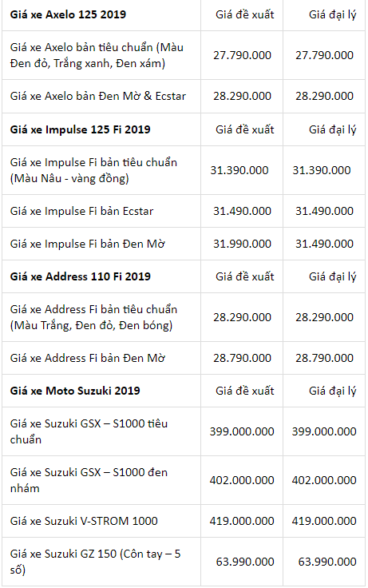Viewport: 368px width, 588px height.
Task: Click the Address Fi standard edition row label
Action: (x=93, y=317)
